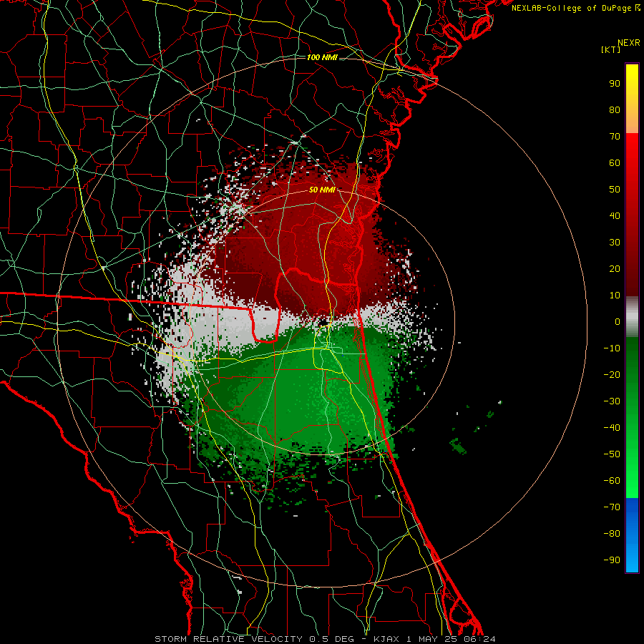This screenshot has height=644, width=644.
Task: Click the positive 40 scale label
Action: coord(615,215)
